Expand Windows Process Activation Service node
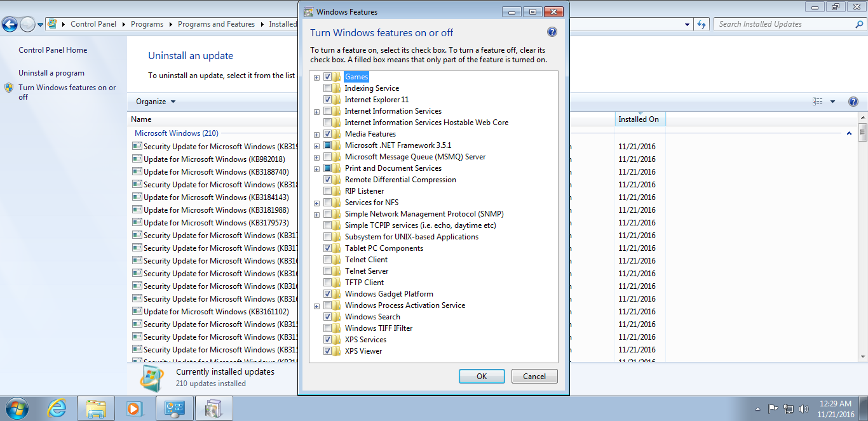 tap(316, 306)
